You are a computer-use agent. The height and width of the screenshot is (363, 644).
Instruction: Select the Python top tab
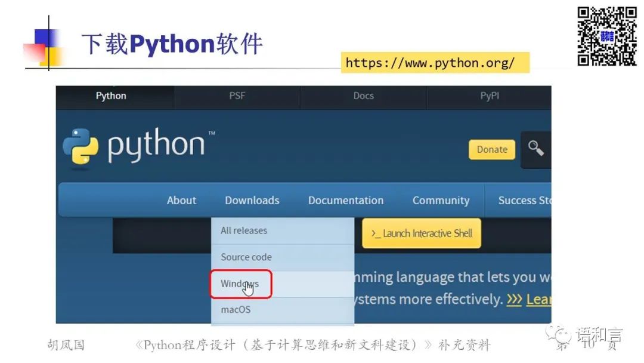111,96
